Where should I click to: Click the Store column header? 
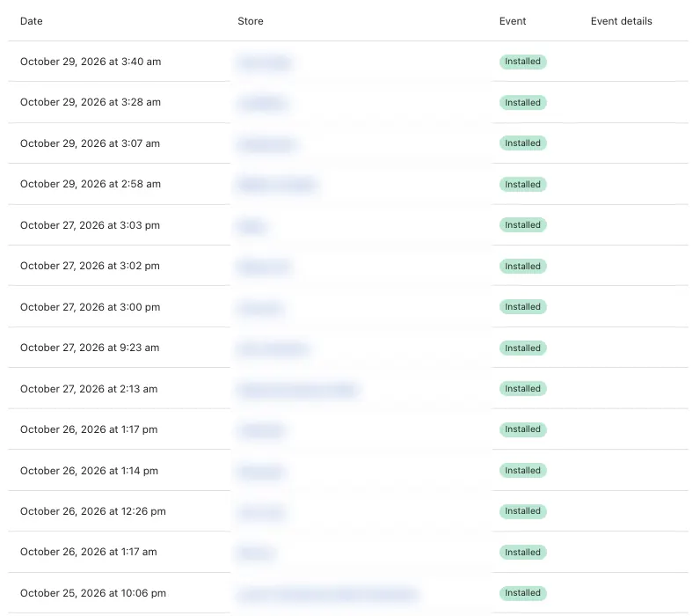251,21
